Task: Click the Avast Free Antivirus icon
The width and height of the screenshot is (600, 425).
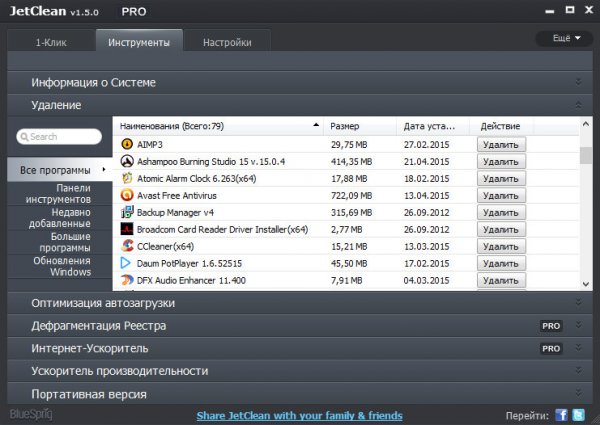Action: [x=127, y=195]
